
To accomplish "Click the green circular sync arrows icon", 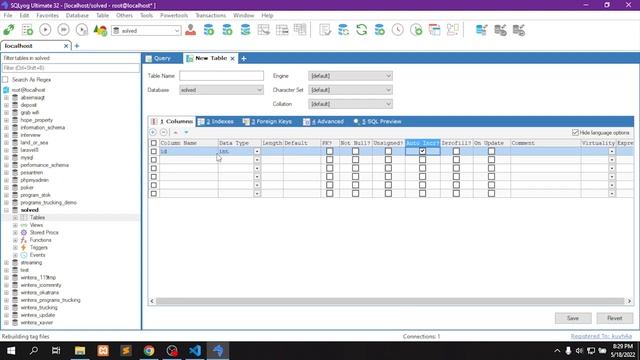I will click(362, 30).
